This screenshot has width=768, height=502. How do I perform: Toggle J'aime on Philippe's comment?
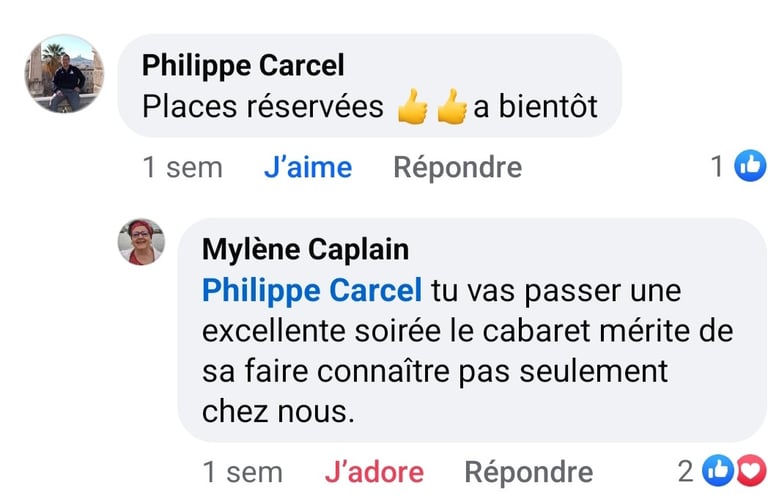pyautogui.click(x=308, y=167)
